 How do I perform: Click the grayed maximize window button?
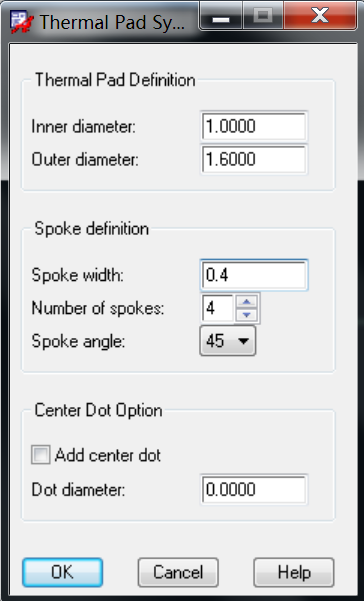[x=263, y=16]
